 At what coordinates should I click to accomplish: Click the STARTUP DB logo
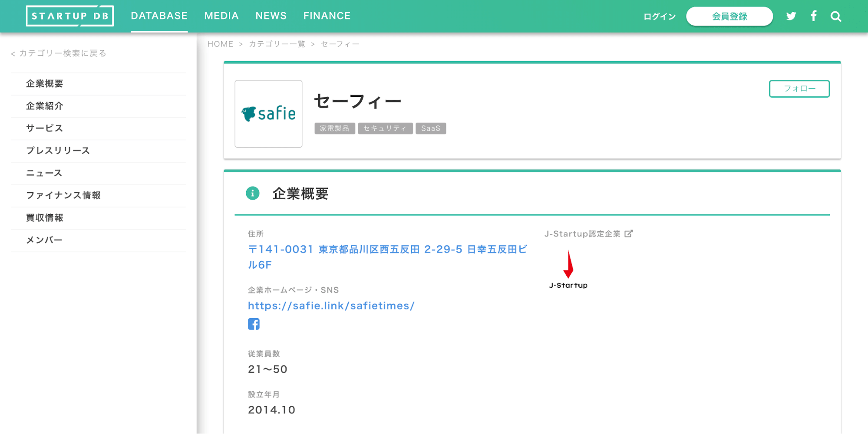70,16
